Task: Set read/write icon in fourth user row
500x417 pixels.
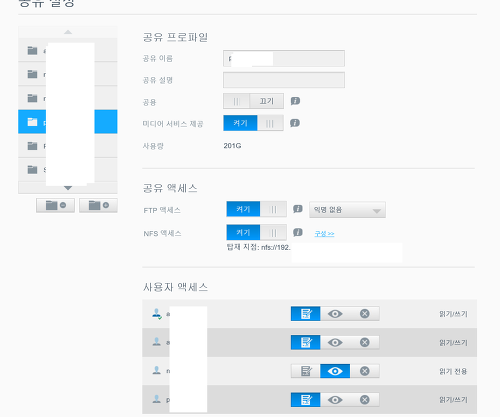Action: coord(306,400)
